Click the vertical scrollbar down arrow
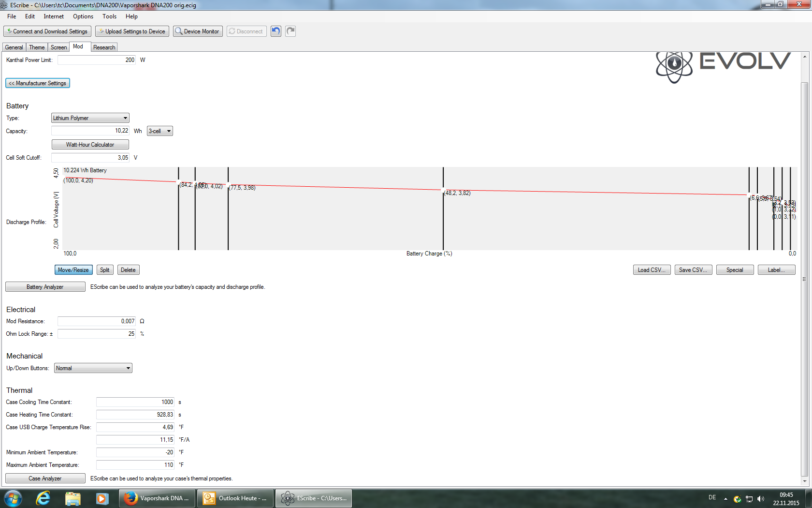The height and width of the screenshot is (508, 812). [x=804, y=481]
